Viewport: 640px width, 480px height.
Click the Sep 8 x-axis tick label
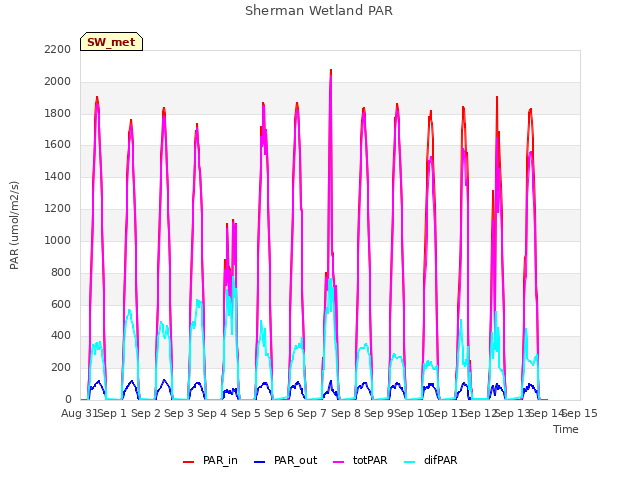[x=346, y=413]
